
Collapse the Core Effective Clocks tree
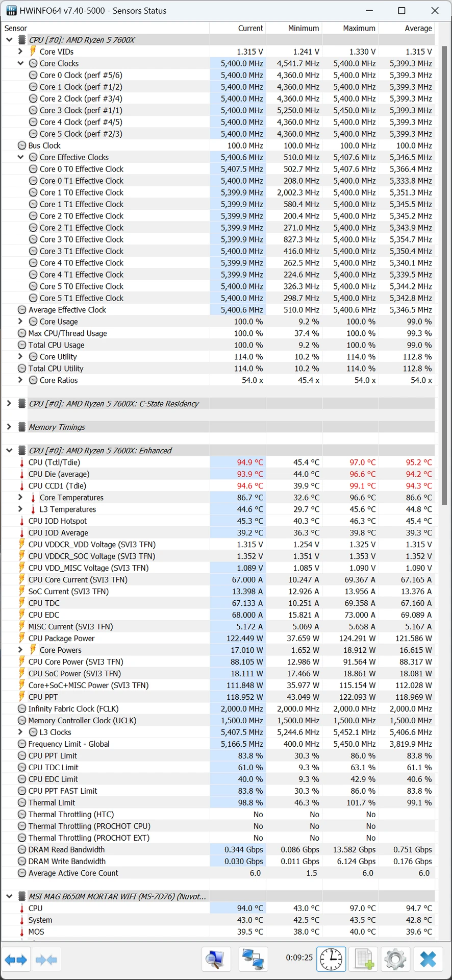[20, 157]
